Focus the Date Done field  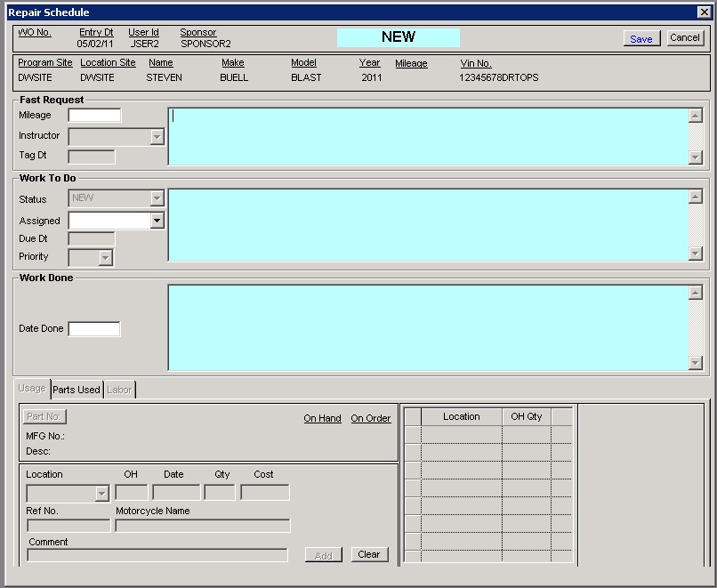(94, 329)
